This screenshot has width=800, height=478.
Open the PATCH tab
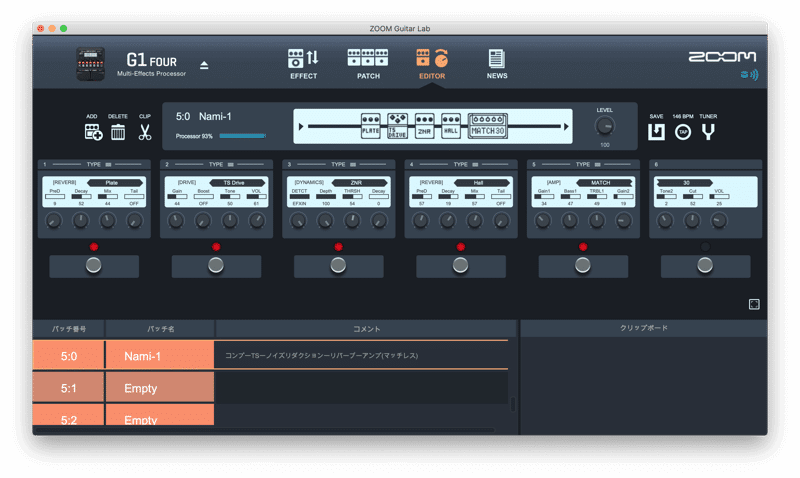tap(368, 64)
